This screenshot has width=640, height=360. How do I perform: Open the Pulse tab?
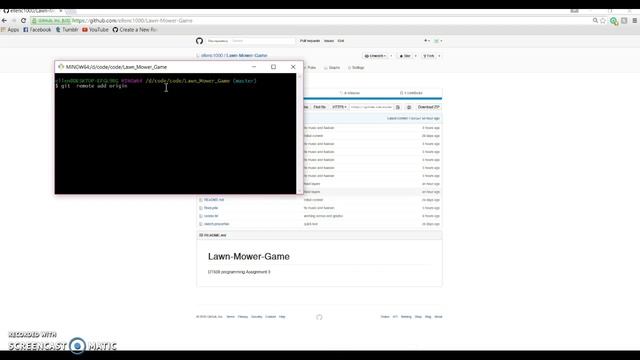(x=311, y=68)
